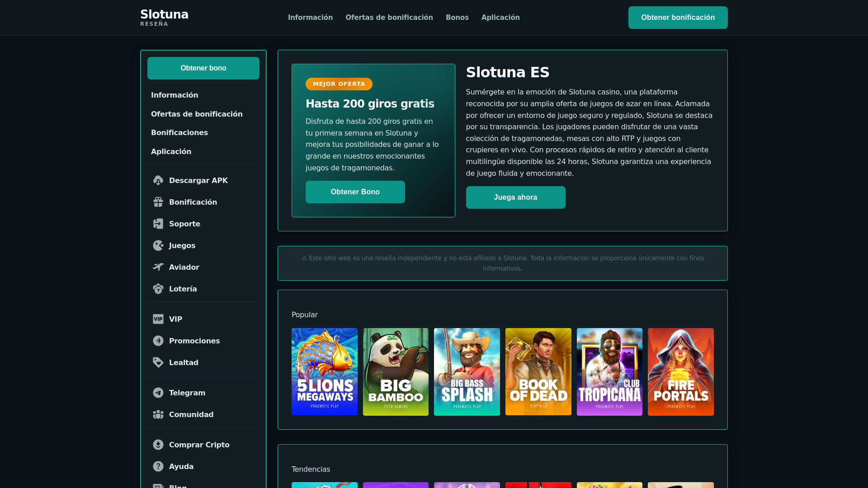Click the Telegram icon in sidebar

point(158,393)
